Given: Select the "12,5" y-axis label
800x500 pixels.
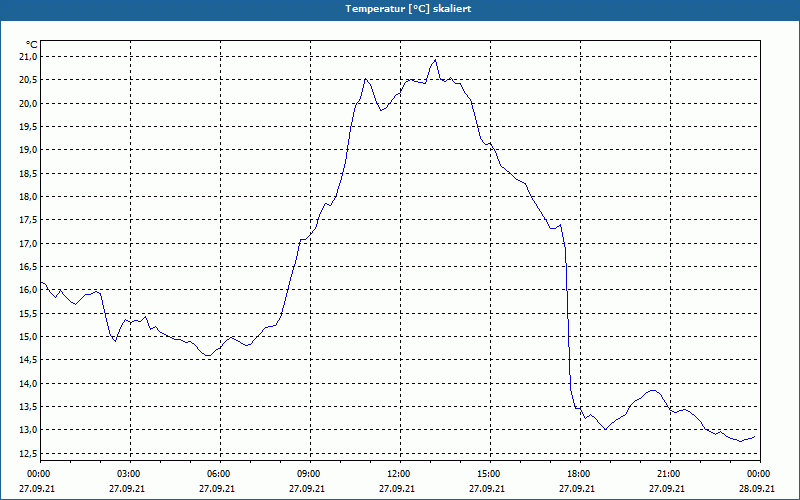Looking at the screenshot, I should [x=29, y=453].
